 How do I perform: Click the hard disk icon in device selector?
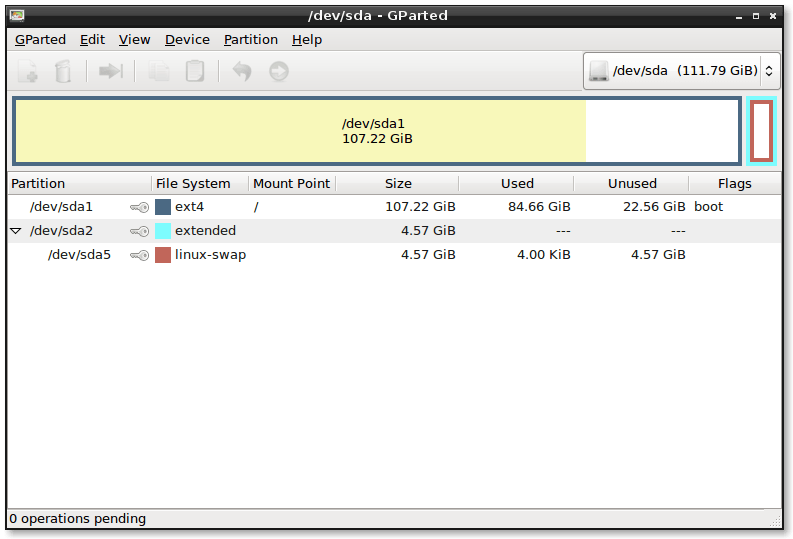[598, 71]
